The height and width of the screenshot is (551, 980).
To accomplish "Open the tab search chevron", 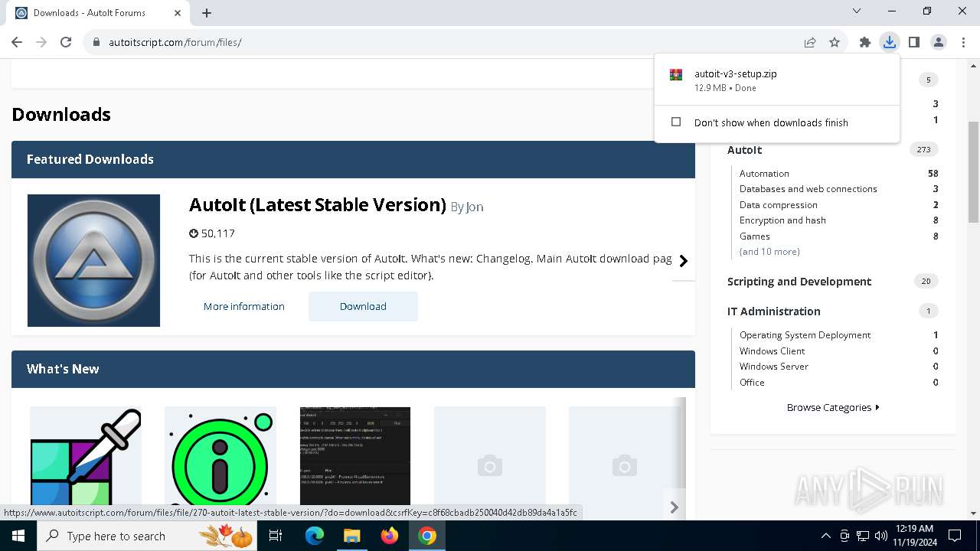I will (857, 11).
